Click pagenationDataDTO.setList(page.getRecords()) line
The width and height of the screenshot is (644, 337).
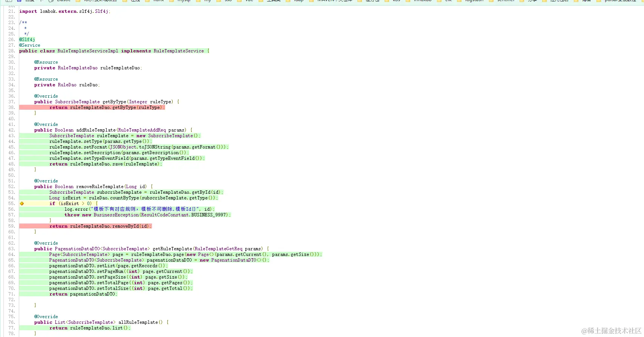[108, 266]
